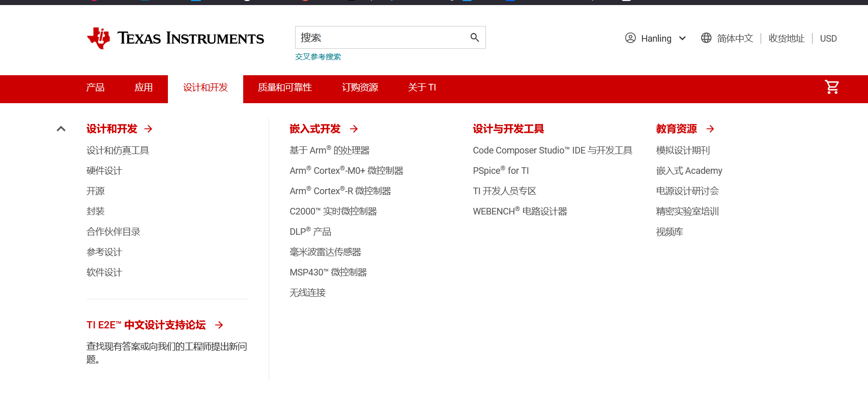
Task: Expand the Hanling account dropdown chevron
Action: click(683, 39)
